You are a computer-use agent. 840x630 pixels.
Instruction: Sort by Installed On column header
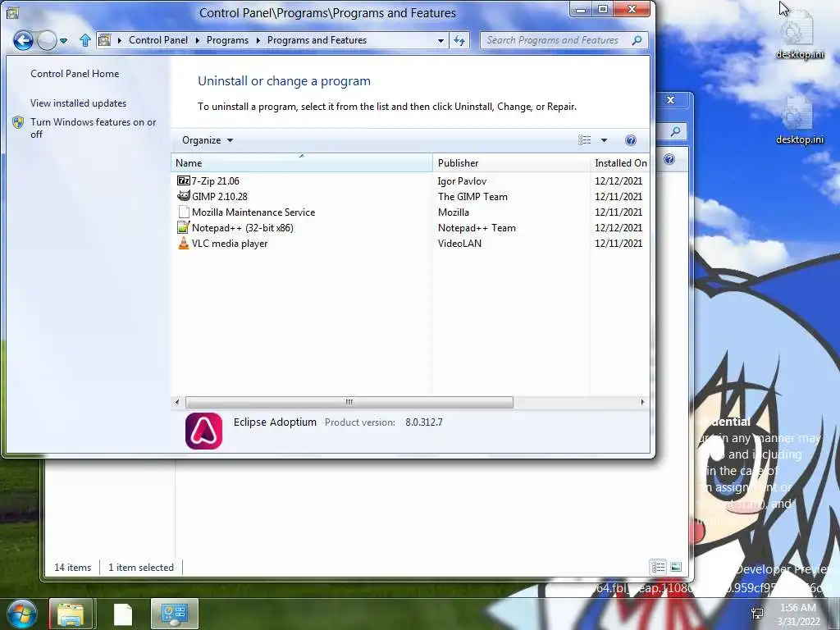pyautogui.click(x=620, y=163)
